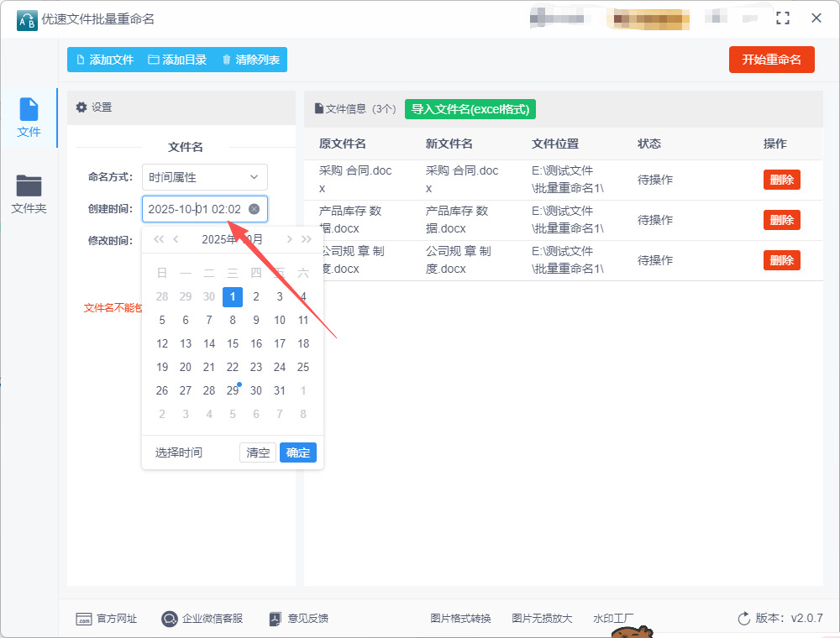Go to previous year in calendar
The height and width of the screenshot is (638, 840).
coord(159,239)
